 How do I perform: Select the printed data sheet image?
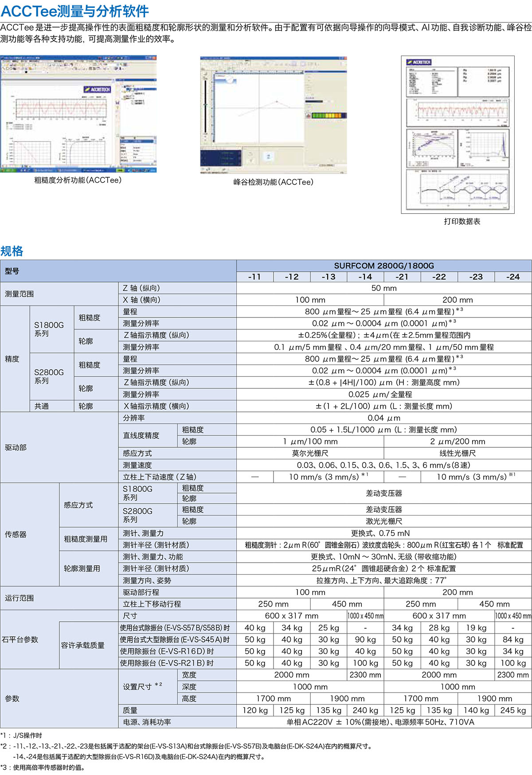tap(458, 134)
